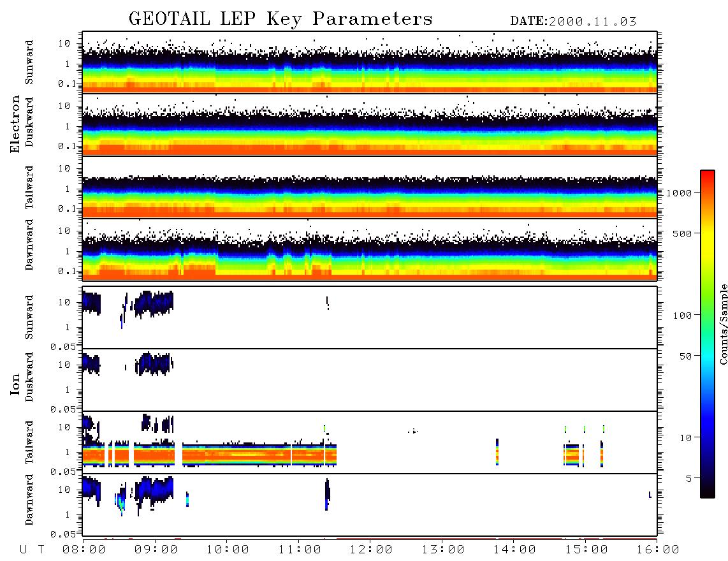Click the 14:00 time tick label
This screenshot has height=561, width=728.
(x=514, y=550)
